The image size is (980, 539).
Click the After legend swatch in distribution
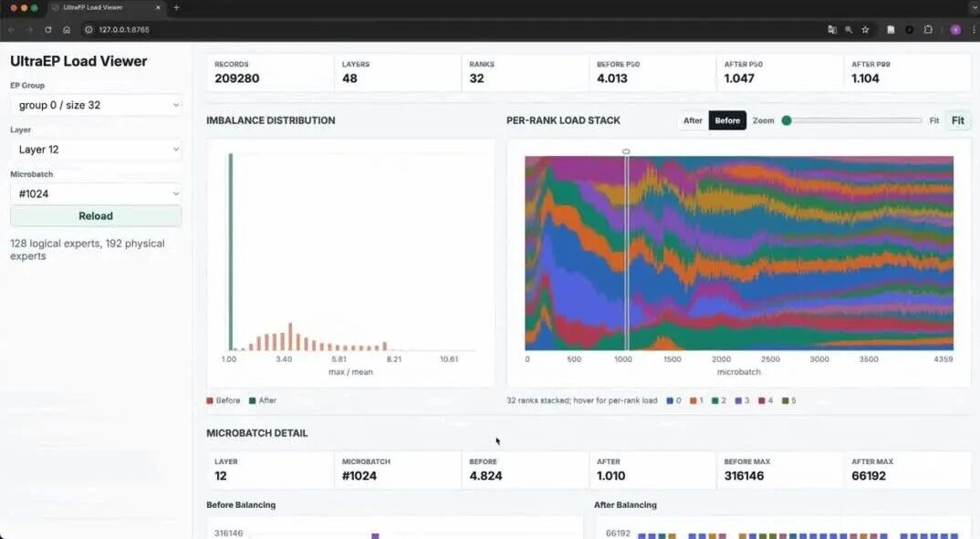[253, 400]
